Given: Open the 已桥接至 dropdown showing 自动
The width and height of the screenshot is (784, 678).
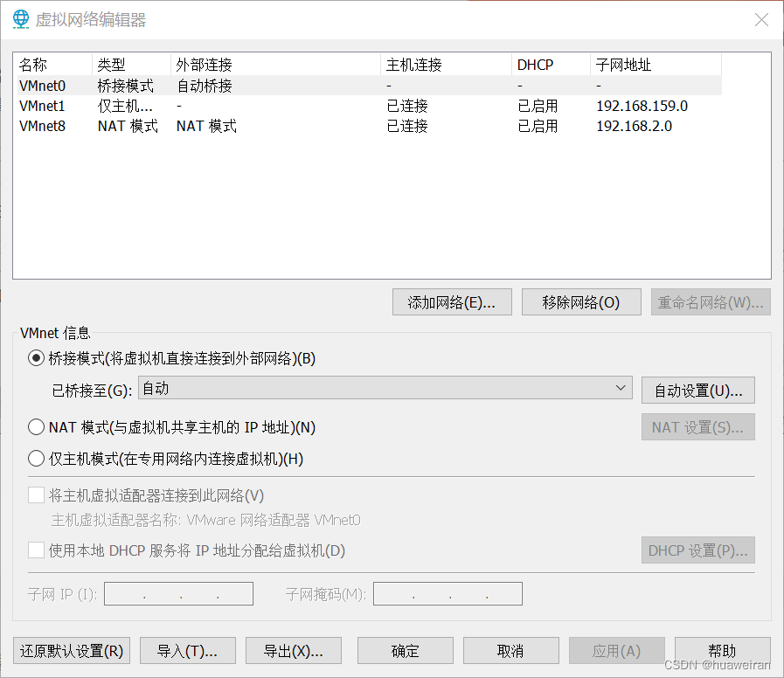Looking at the screenshot, I should [385, 388].
